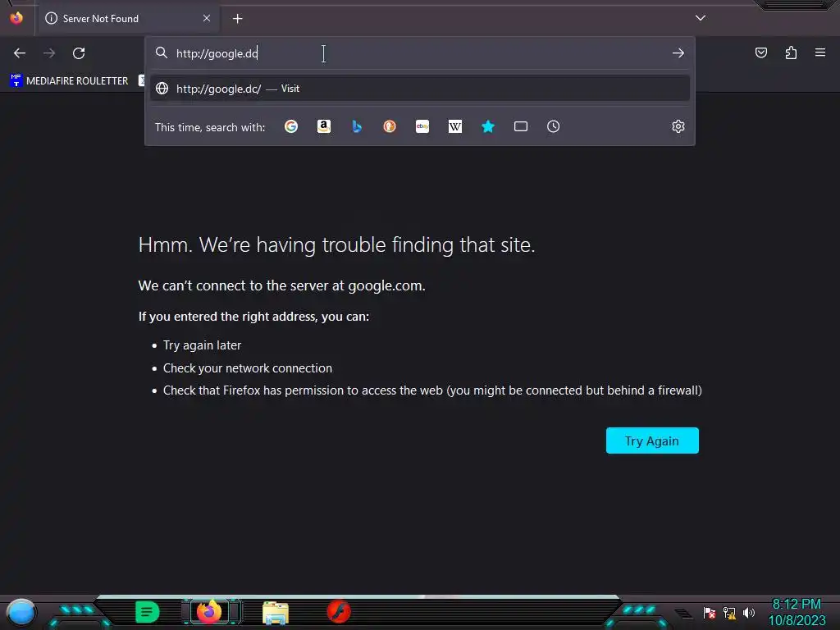Visit the http://google.dc/ suggestion
Screen dimensions: 840x630
coord(420,89)
